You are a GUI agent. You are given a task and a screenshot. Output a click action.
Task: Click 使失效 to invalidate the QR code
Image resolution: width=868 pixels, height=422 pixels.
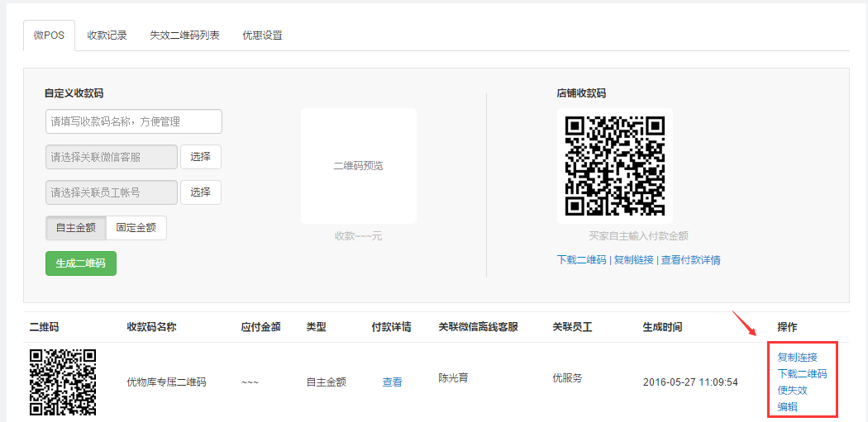(792, 390)
